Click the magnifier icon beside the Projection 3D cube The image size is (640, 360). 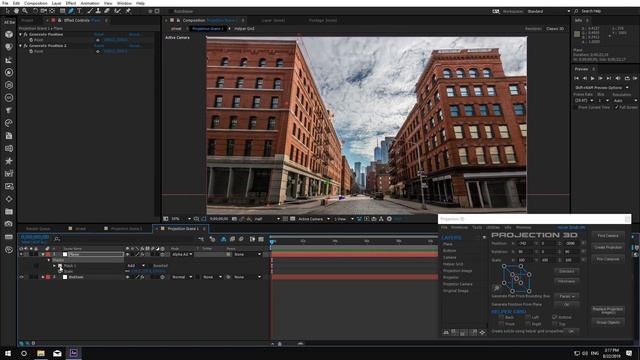coord(497,288)
